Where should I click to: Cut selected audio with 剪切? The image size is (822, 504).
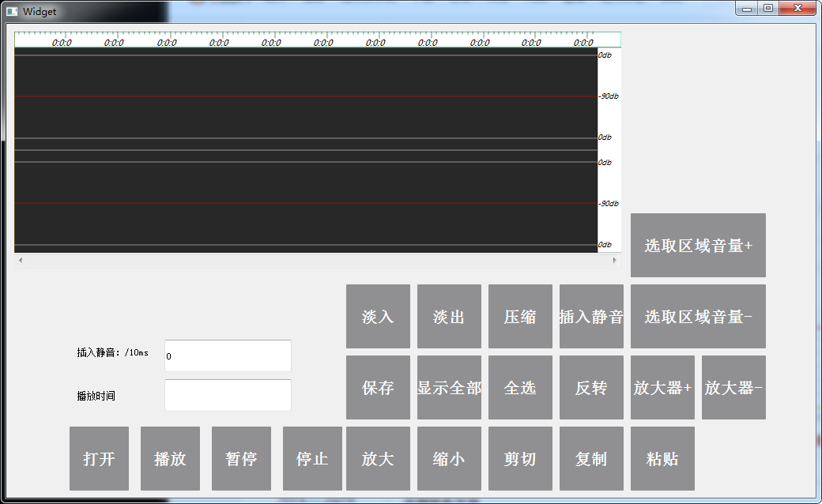[x=520, y=459]
